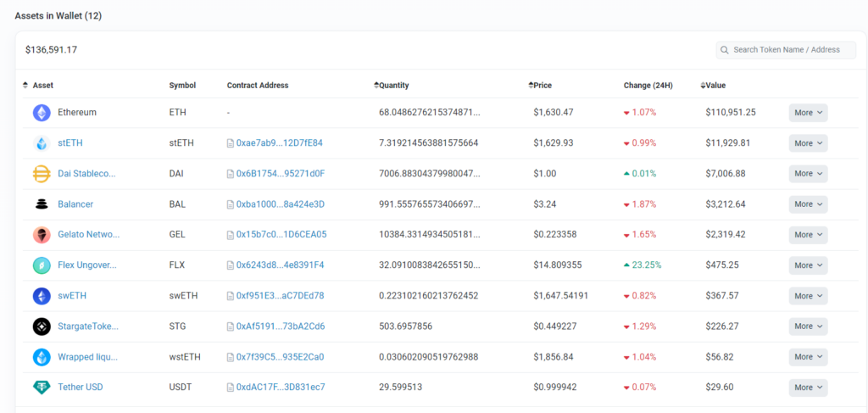Expand the More menu in FLX row
868x413 pixels.
[x=808, y=265]
